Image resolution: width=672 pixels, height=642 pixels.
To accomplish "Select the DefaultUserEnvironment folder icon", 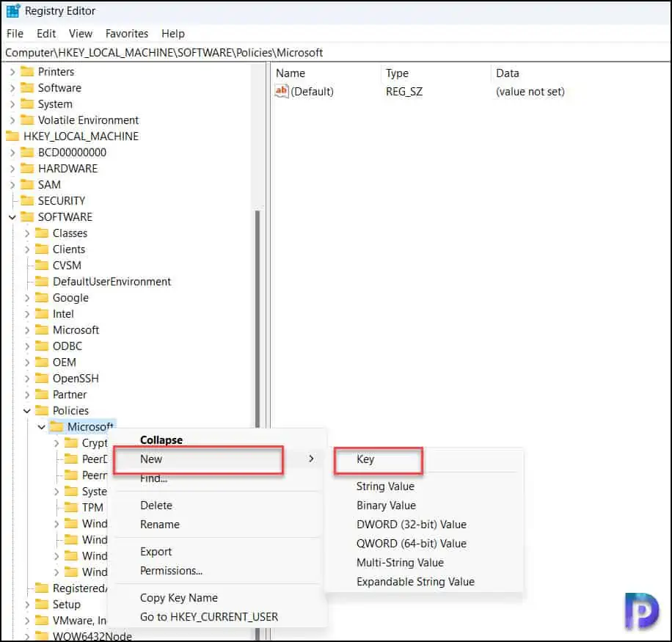I will [x=42, y=281].
